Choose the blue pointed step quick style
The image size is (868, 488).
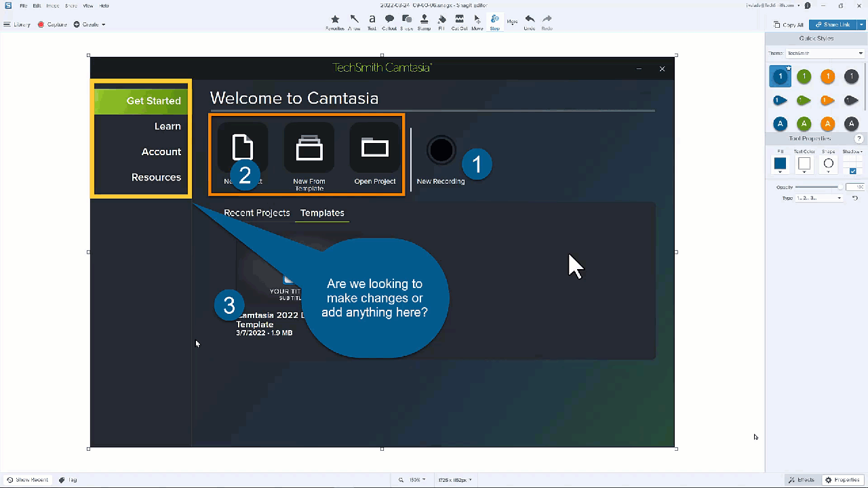click(x=781, y=100)
